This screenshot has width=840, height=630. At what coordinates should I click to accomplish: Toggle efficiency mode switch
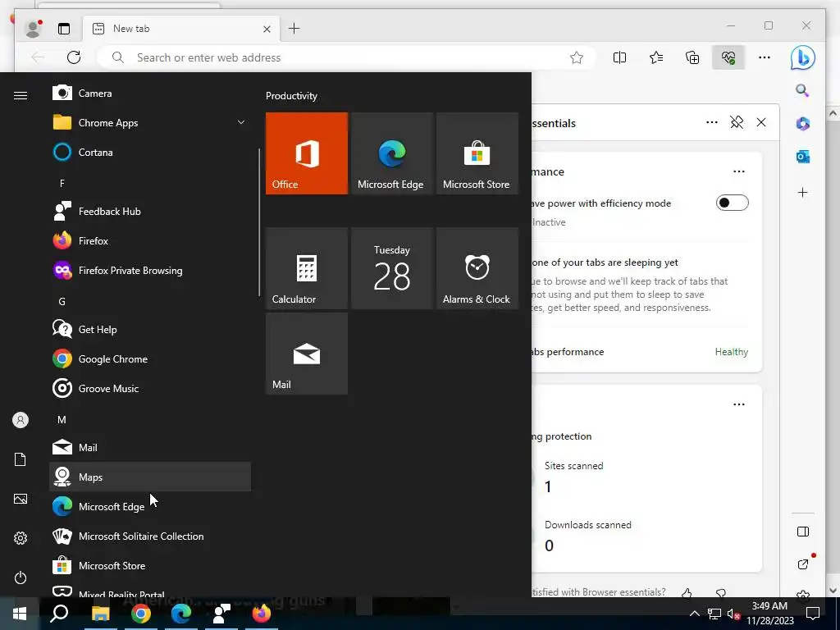(732, 203)
